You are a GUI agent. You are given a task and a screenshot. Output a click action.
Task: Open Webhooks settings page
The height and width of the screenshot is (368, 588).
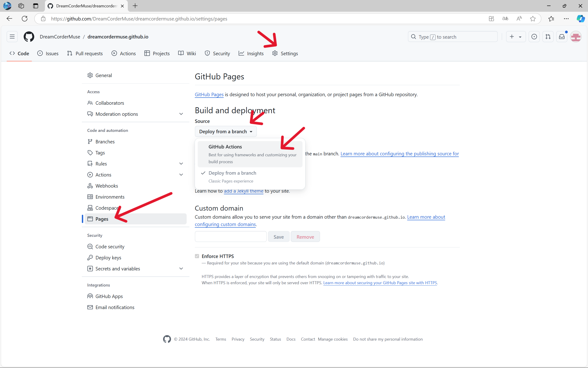(135, 186)
